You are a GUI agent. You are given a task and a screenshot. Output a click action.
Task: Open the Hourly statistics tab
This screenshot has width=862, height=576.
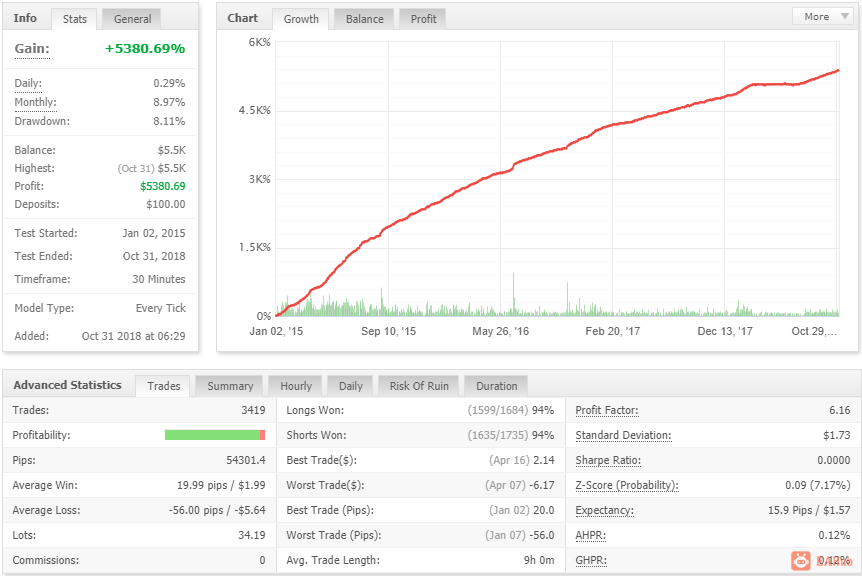coord(296,386)
